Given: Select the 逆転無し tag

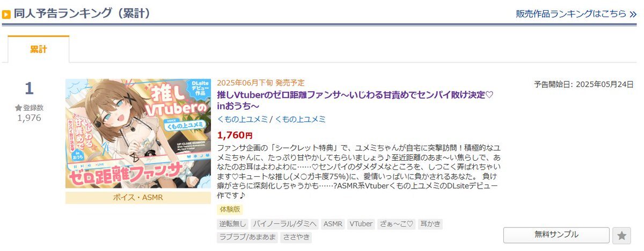Looking at the screenshot, I should pos(231,224).
